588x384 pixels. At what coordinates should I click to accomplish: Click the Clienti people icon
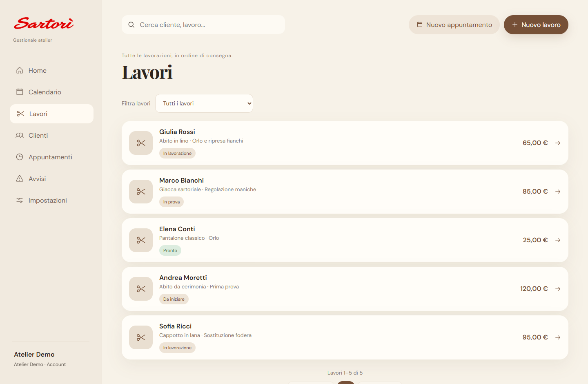(x=20, y=135)
